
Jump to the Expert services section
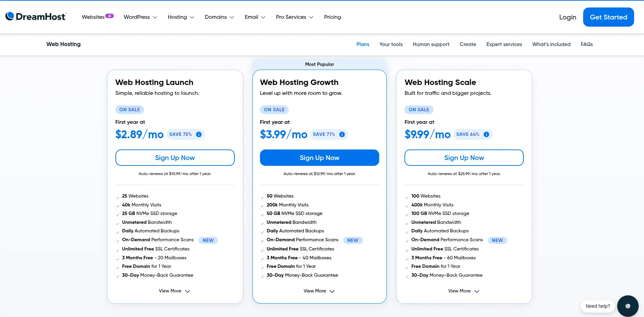(504, 44)
